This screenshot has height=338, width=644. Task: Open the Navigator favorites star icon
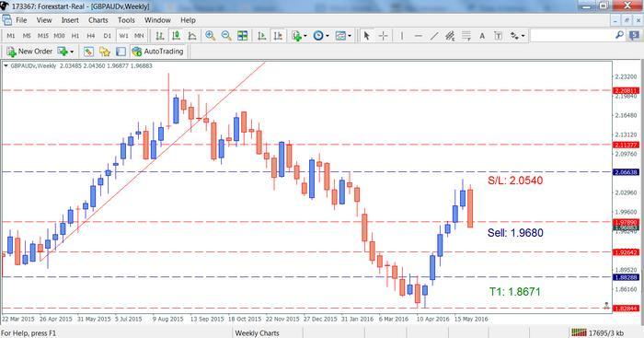[105, 52]
